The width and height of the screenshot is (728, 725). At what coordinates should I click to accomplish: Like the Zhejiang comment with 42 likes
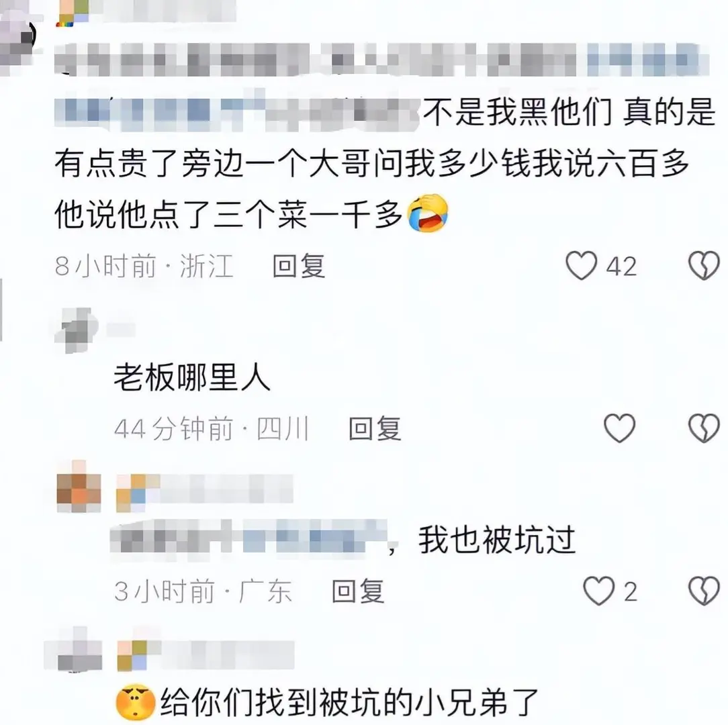pos(582,266)
